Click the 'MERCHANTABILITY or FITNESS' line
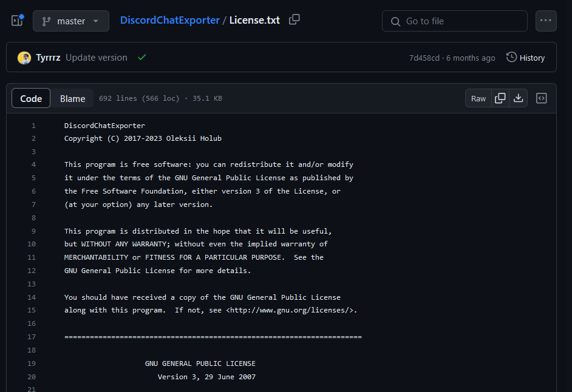The image size is (572, 392). click(194, 257)
